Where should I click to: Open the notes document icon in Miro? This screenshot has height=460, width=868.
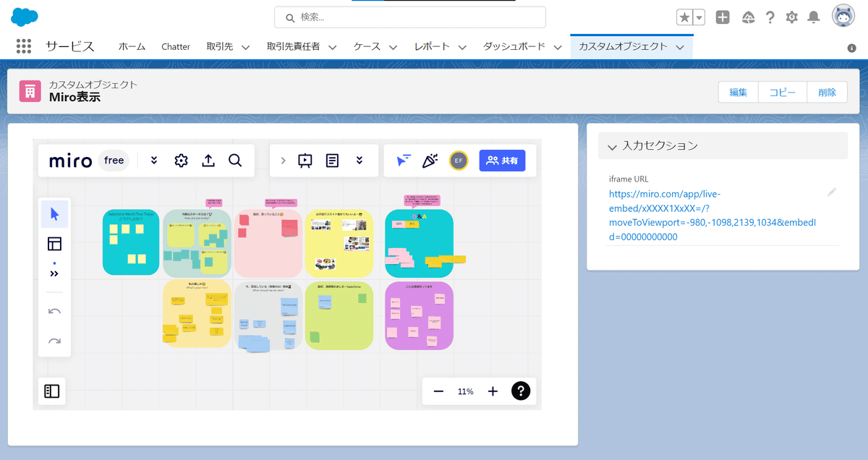pos(331,161)
